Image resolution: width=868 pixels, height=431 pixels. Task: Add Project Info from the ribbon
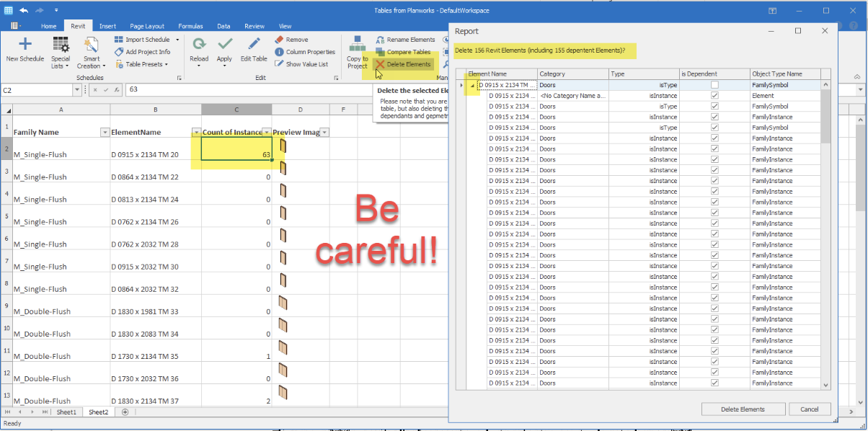click(143, 52)
